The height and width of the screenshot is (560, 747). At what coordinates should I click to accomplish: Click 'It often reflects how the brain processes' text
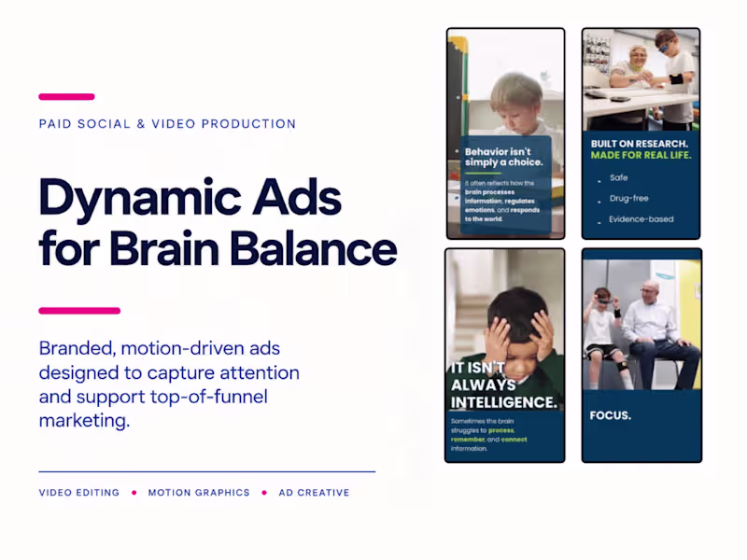click(x=502, y=201)
